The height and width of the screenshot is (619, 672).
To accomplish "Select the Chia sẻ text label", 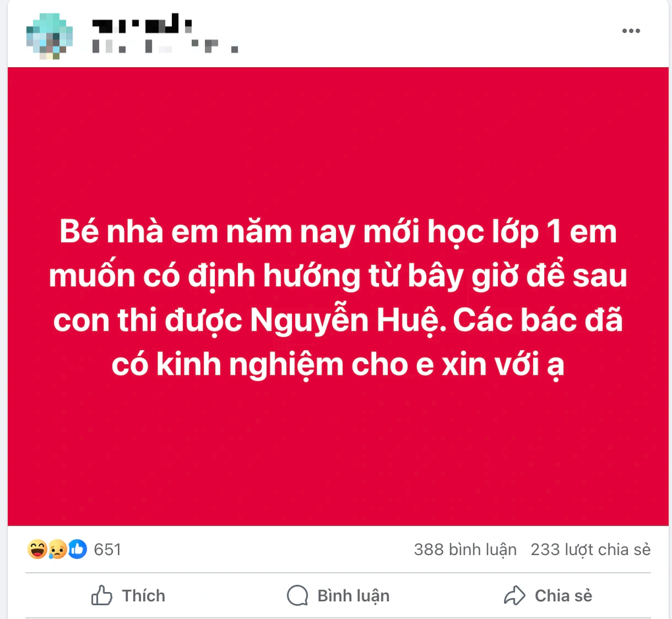I will click(x=563, y=596).
